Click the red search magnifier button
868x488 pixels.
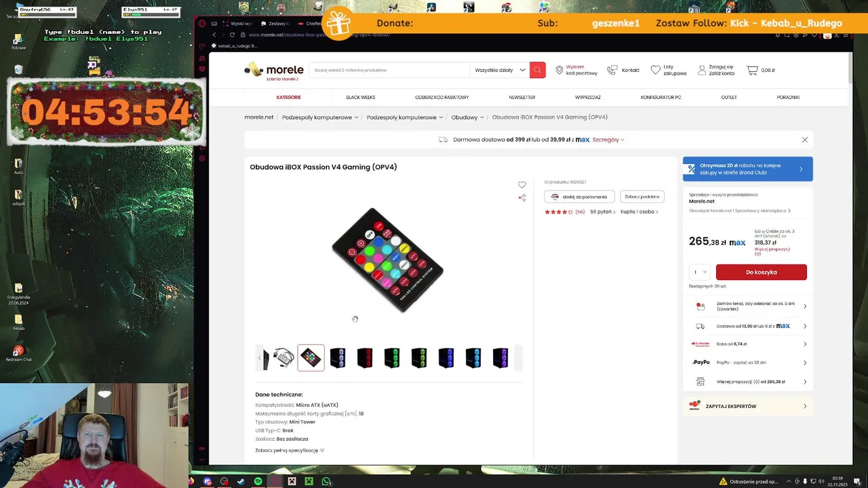pos(538,70)
